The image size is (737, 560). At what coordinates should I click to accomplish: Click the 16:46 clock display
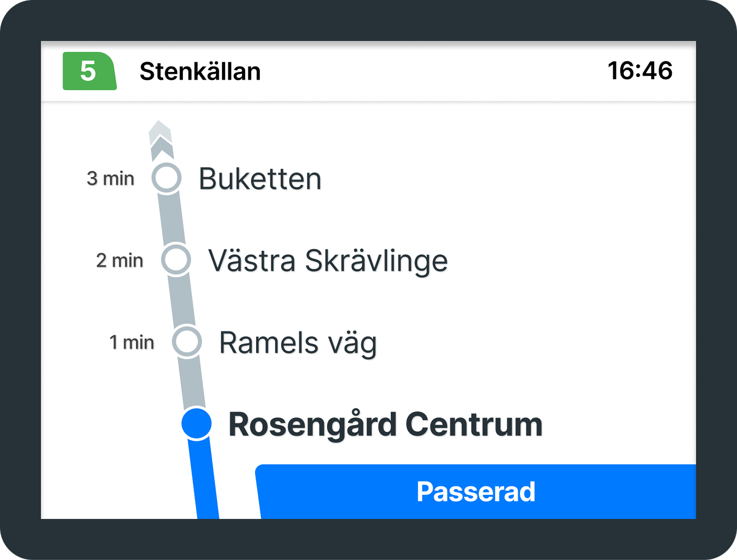(640, 71)
